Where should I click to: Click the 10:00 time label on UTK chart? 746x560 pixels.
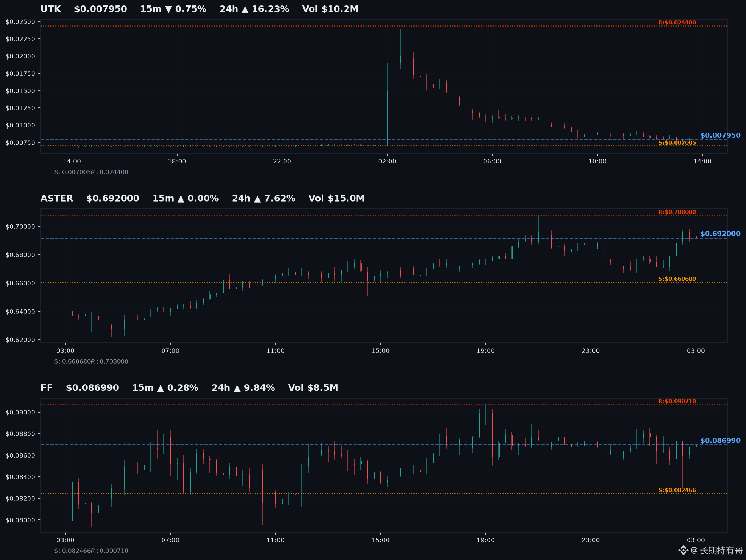click(597, 162)
